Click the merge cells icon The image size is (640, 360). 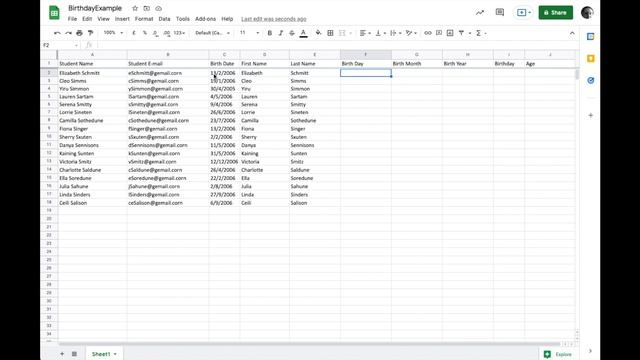(342, 33)
